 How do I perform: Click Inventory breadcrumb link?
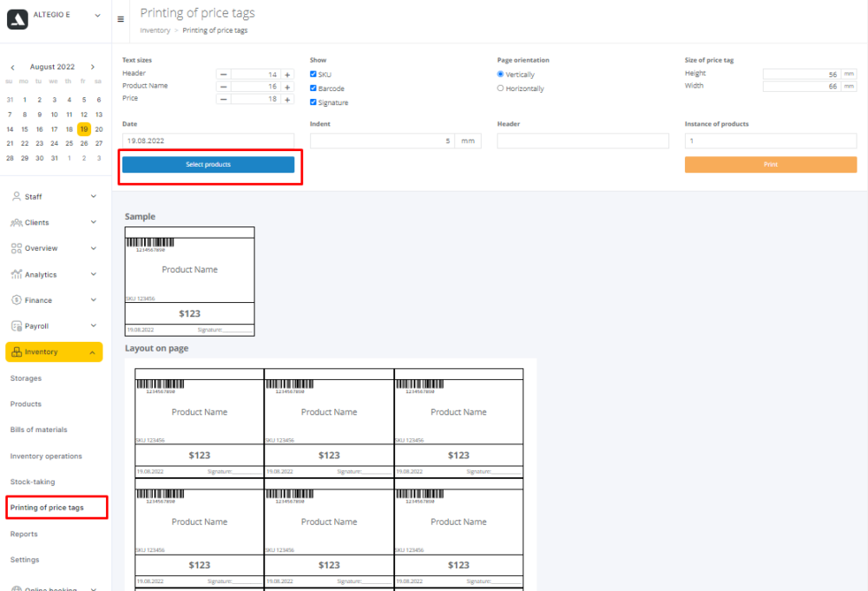(x=155, y=30)
